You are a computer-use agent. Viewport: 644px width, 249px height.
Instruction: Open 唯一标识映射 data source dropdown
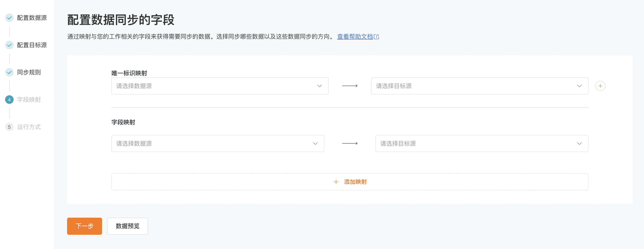click(x=220, y=86)
